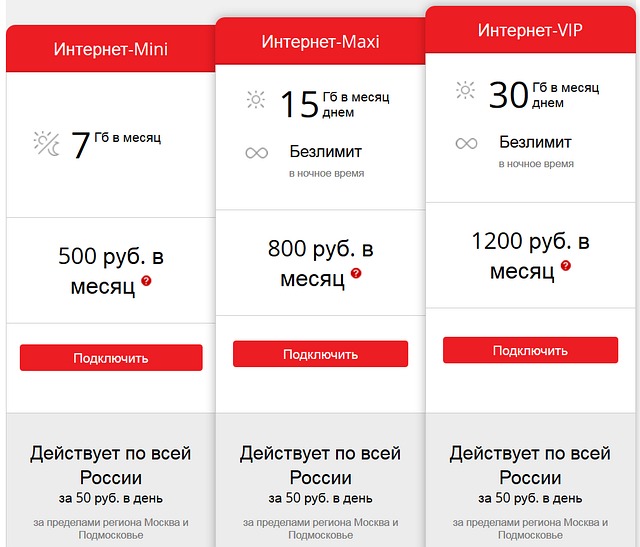The width and height of the screenshot is (640, 547).
Task: Click the 30 Гб в месяц днем text
Action: [544, 94]
